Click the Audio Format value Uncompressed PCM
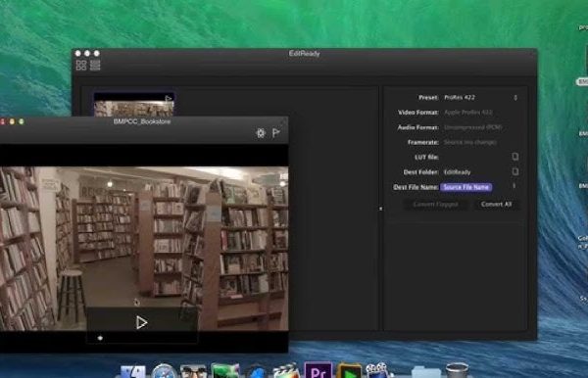588x378 pixels. click(x=472, y=127)
